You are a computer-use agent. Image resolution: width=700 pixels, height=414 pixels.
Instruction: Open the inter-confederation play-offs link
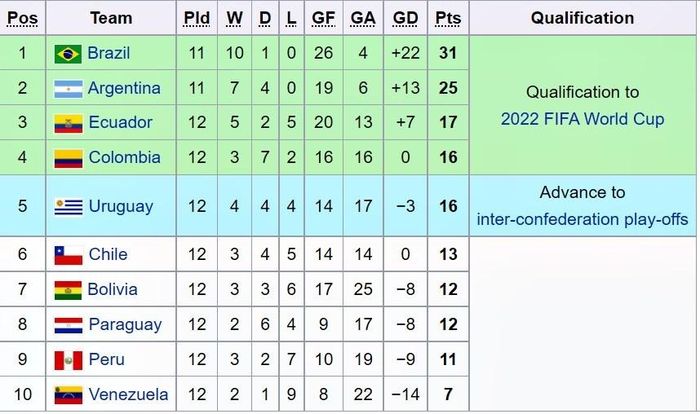point(582,219)
